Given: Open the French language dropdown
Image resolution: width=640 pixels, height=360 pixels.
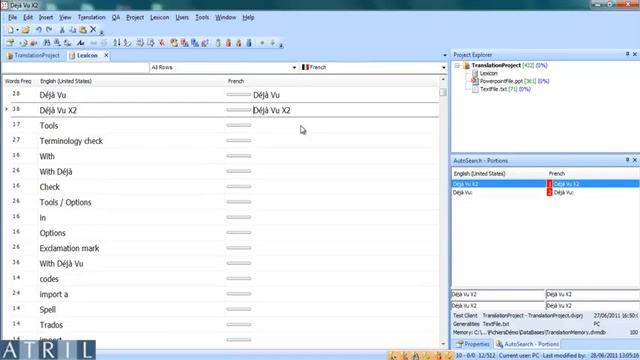Looking at the screenshot, I should (444, 67).
